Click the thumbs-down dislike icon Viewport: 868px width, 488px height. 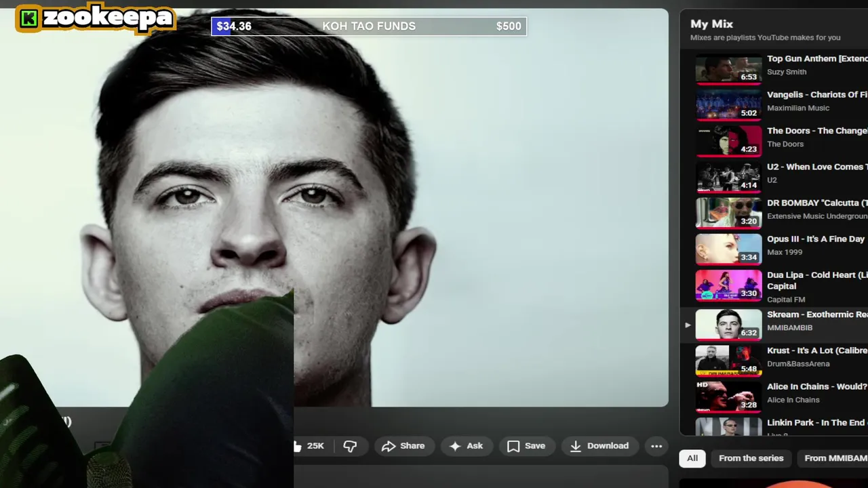350,446
